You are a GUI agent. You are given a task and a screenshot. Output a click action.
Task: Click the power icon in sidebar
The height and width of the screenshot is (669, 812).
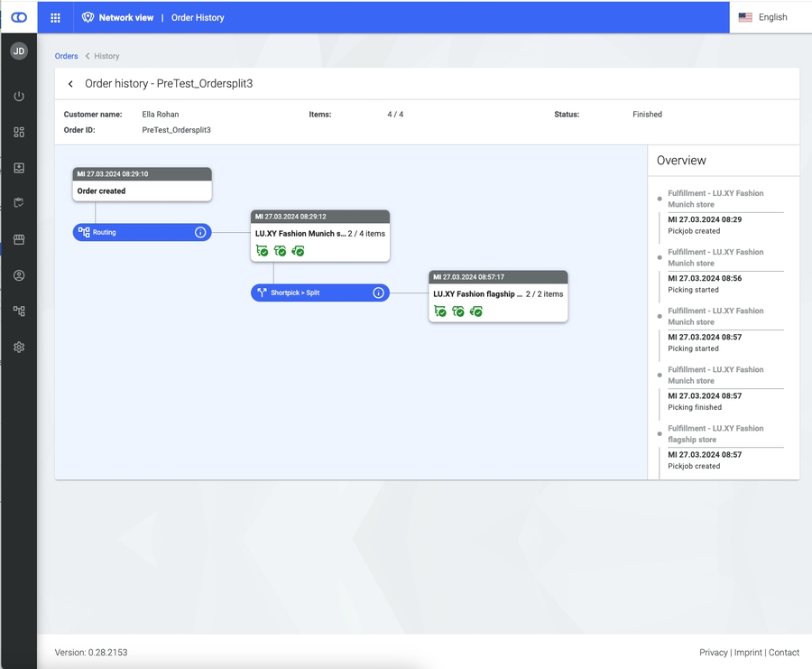click(19, 97)
